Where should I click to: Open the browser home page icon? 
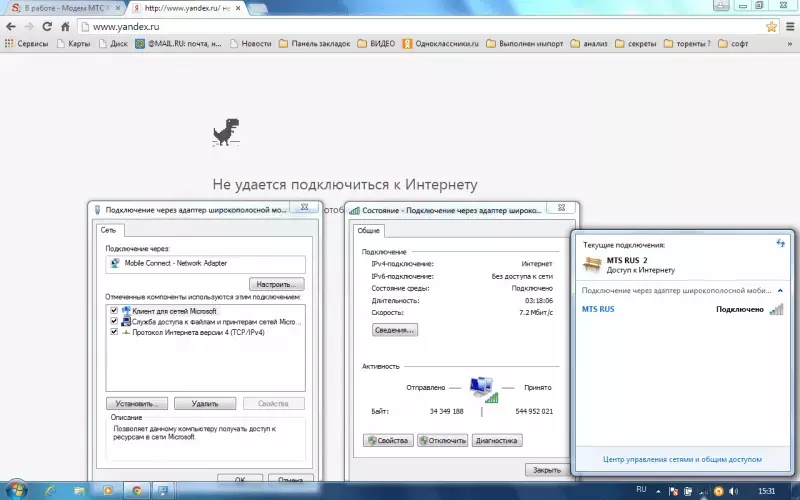click(65, 27)
